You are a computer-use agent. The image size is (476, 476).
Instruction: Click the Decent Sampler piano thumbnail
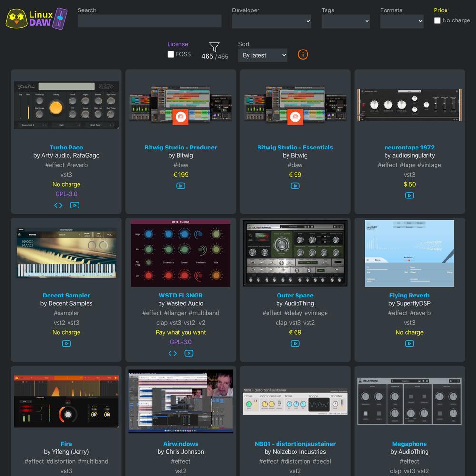point(66,253)
